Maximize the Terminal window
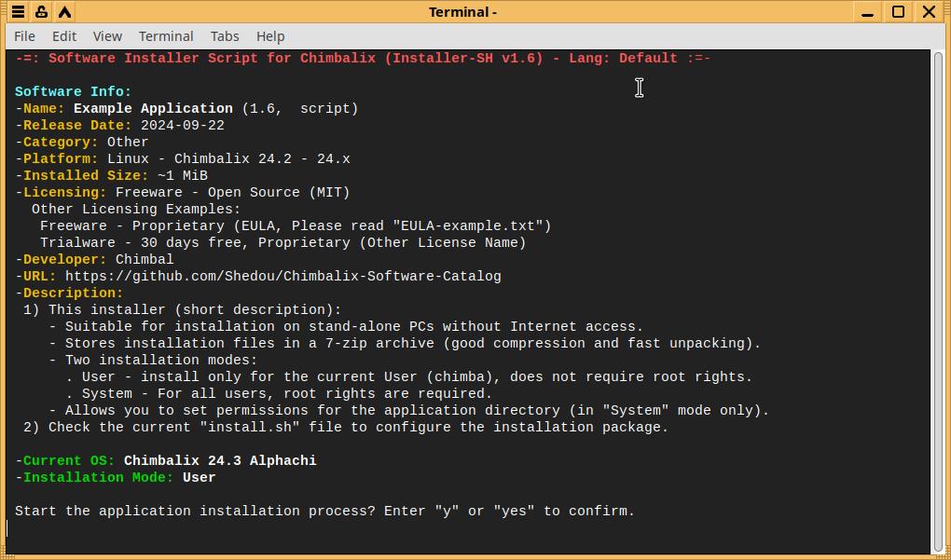The height and width of the screenshot is (560, 951). [899, 12]
